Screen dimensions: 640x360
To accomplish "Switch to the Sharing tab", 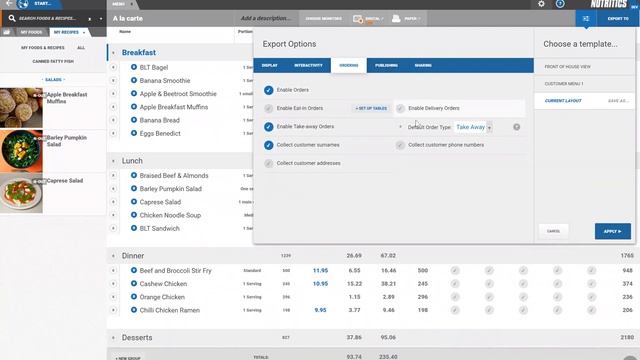I will point(423,65).
